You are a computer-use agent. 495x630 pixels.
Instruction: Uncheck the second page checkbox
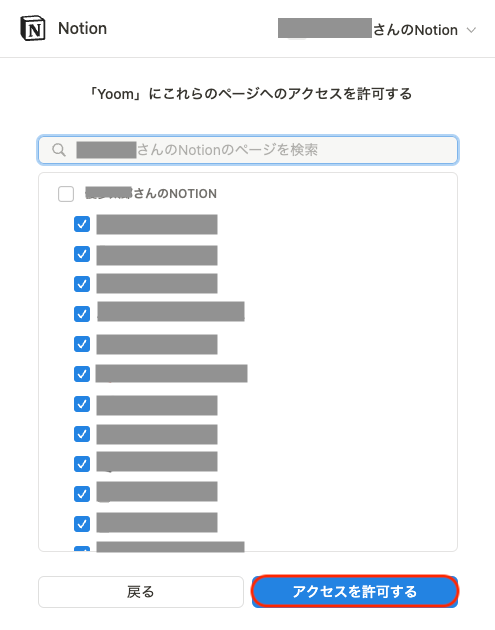(x=82, y=254)
